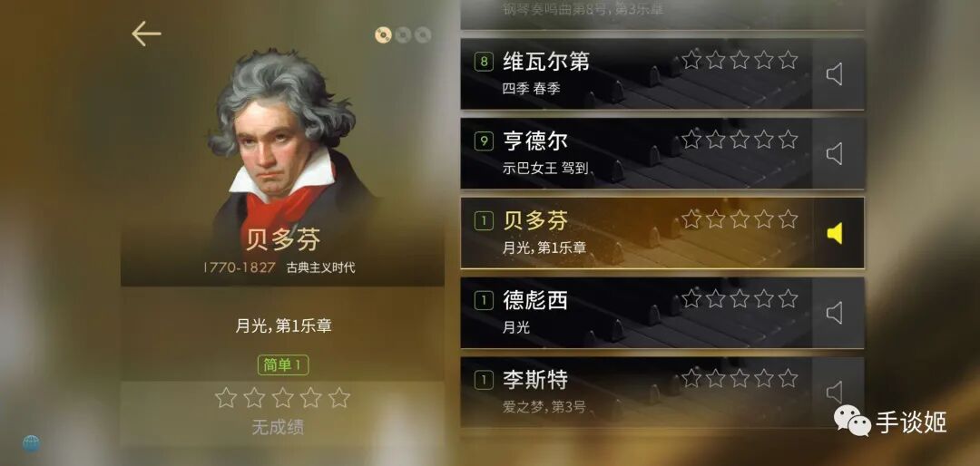
Task: Click level badge 9 beside Handel
Action: pyautogui.click(x=484, y=141)
